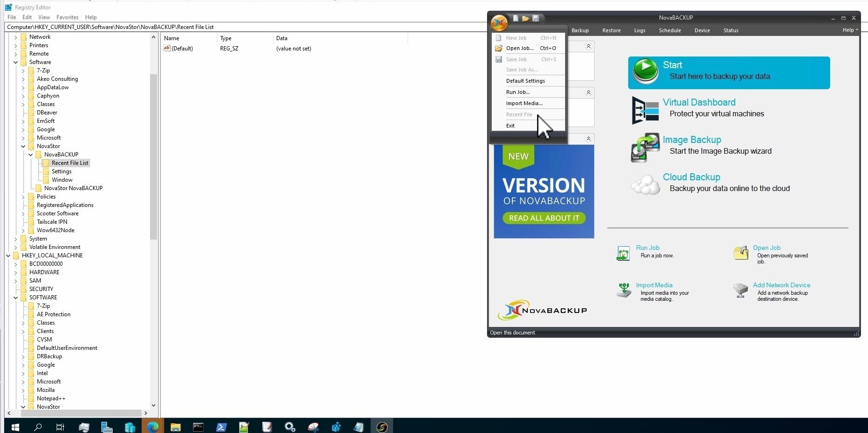
Task: Open the Virtual Dashboard link
Action: pos(699,102)
